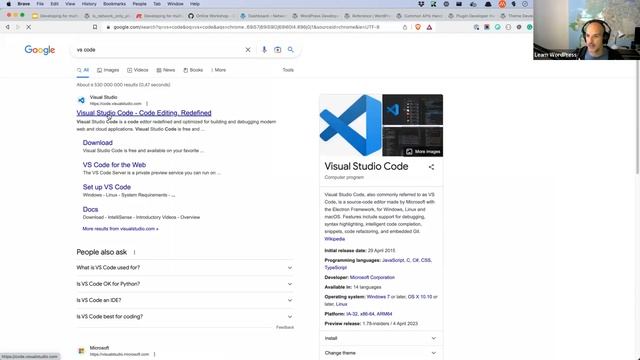The width and height of the screenshot is (640, 360).
Task: Open the Docs sitelink
Action: [90, 209]
